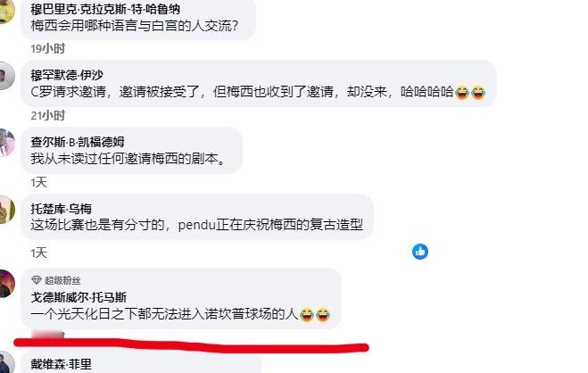Open commenter name 查尔斯·B·凯福德姆
Image resolution: width=588 pixels, height=373 pixels.
pyautogui.click(x=78, y=142)
